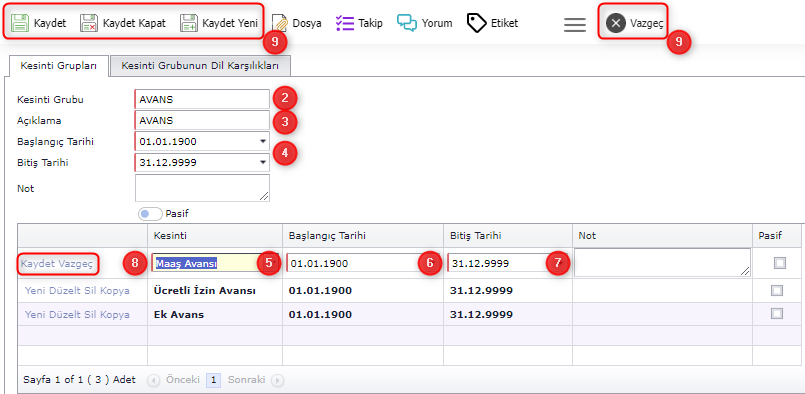
Task: Click 01.01.1900 in the Ek Avans row
Action: pyautogui.click(x=320, y=314)
